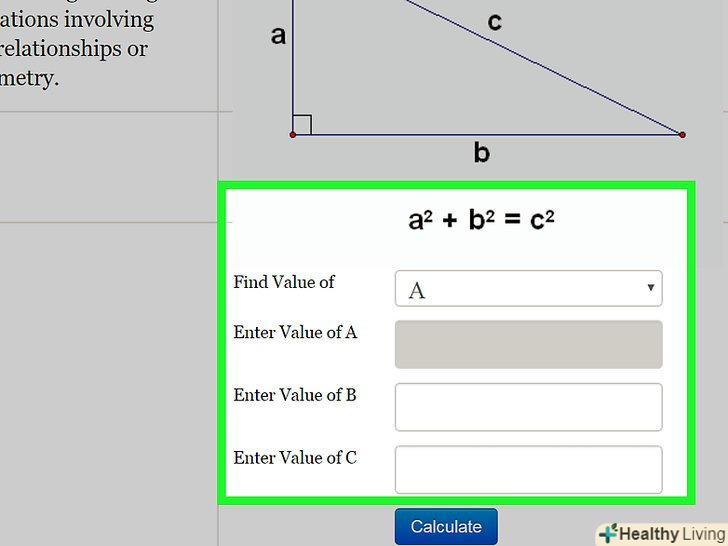The image size is (728, 546).
Task: Select the side label b below the triangle
Action: (x=482, y=153)
